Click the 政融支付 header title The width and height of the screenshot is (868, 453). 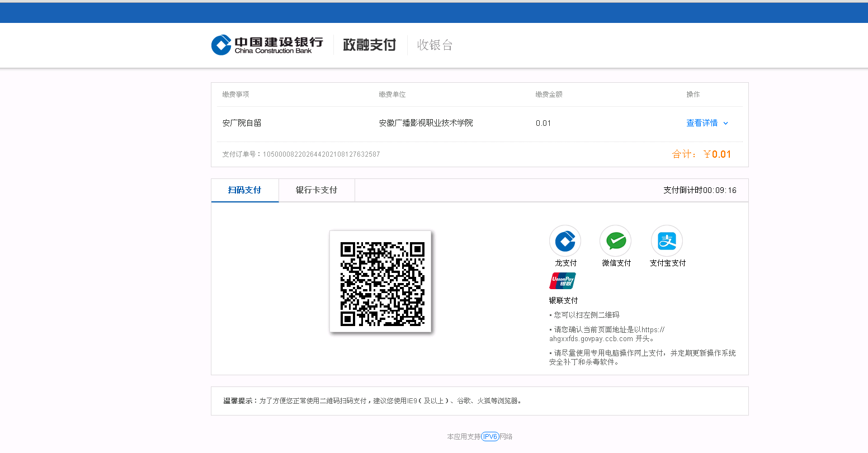click(369, 45)
